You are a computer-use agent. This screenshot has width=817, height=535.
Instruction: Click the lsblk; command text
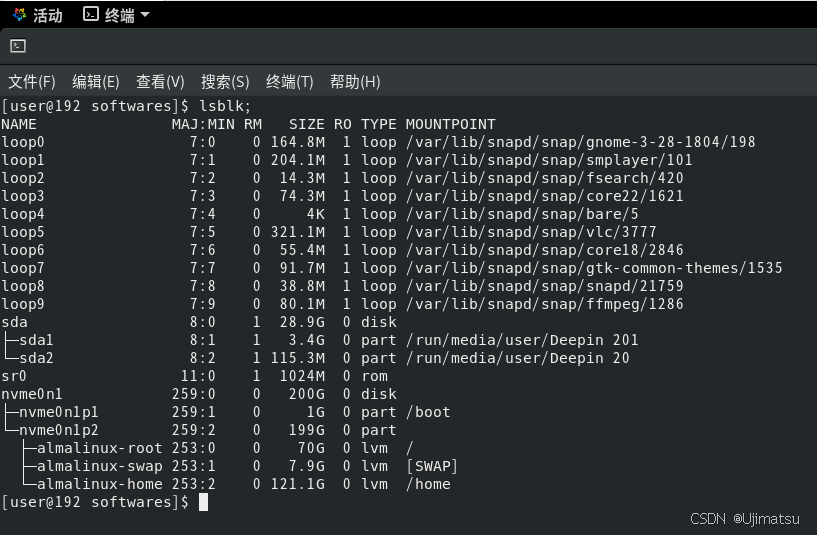(x=225, y=106)
